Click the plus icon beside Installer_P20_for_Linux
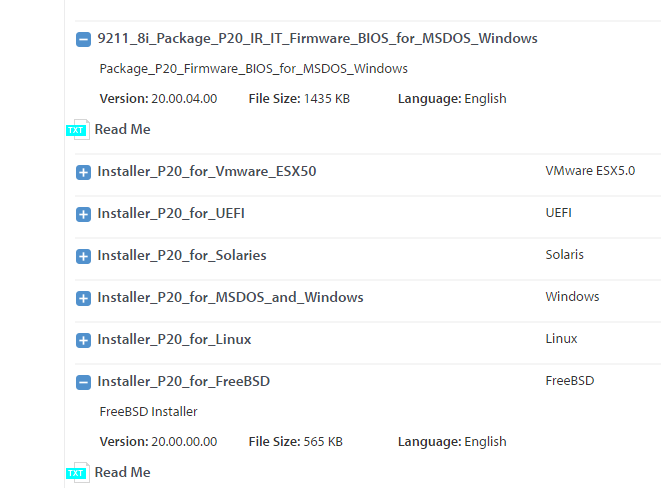Image resolution: width=661 pixels, height=488 pixels. [x=83, y=340]
